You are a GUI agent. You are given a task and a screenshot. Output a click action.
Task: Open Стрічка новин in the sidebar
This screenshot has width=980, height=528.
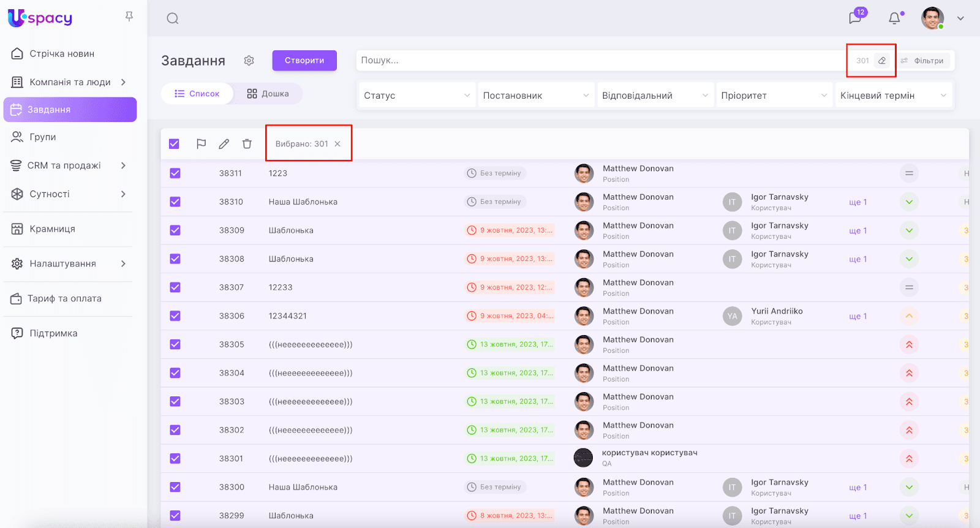pyautogui.click(x=62, y=54)
